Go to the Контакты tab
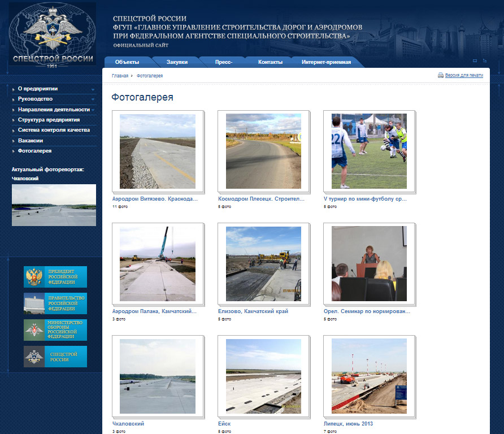 pyautogui.click(x=270, y=62)
